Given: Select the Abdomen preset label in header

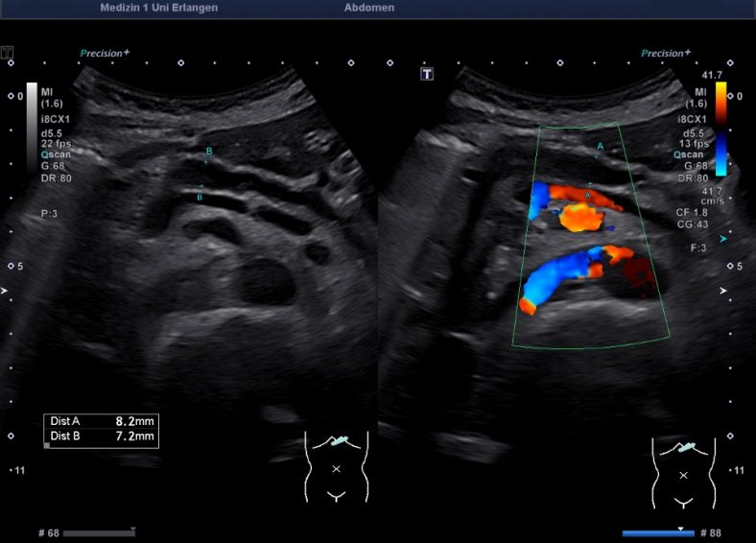Looking at the screenshot, I should 368,8.
